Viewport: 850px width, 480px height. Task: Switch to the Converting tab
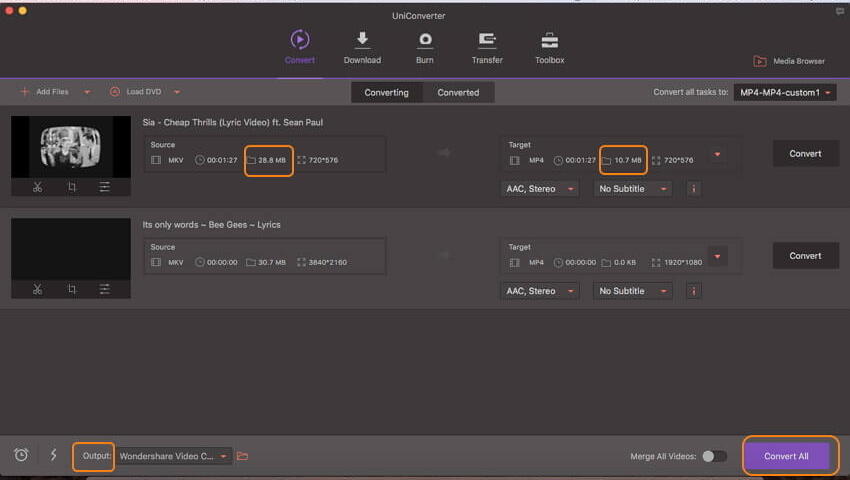point(387,93)
